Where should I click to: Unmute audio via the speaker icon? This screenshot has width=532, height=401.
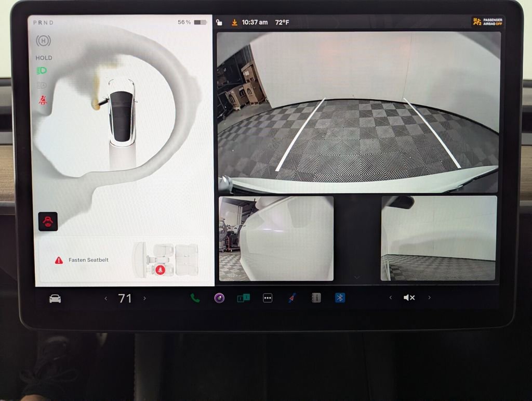[409, 297]
